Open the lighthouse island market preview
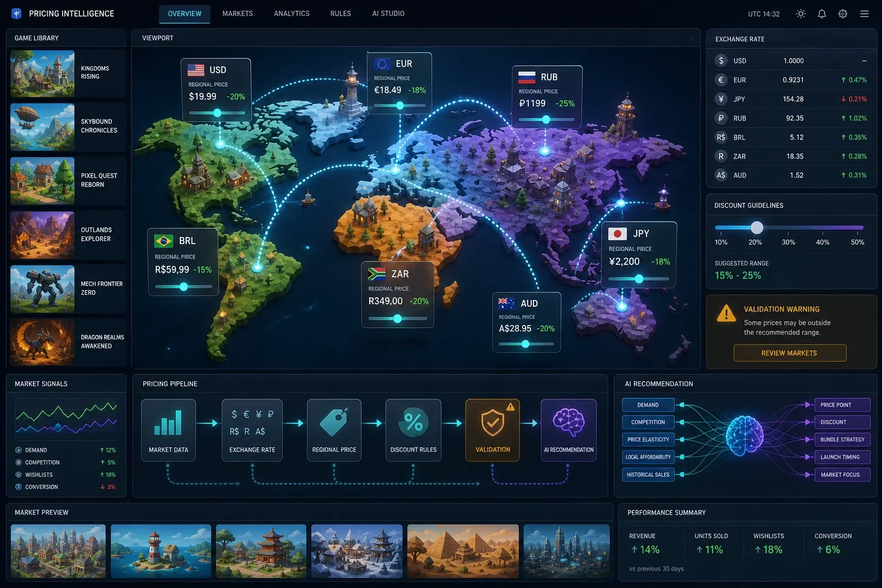Screen dimensions: 882x588 (160, 551)
